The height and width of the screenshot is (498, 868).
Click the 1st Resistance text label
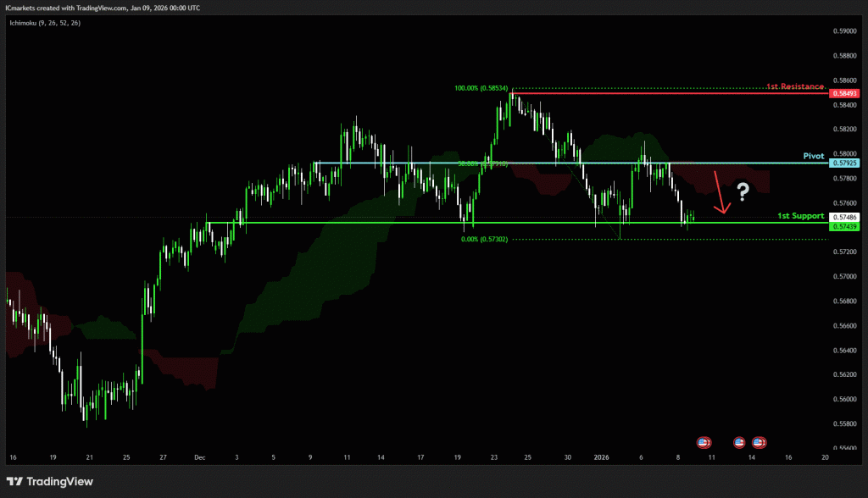(795, 86)
